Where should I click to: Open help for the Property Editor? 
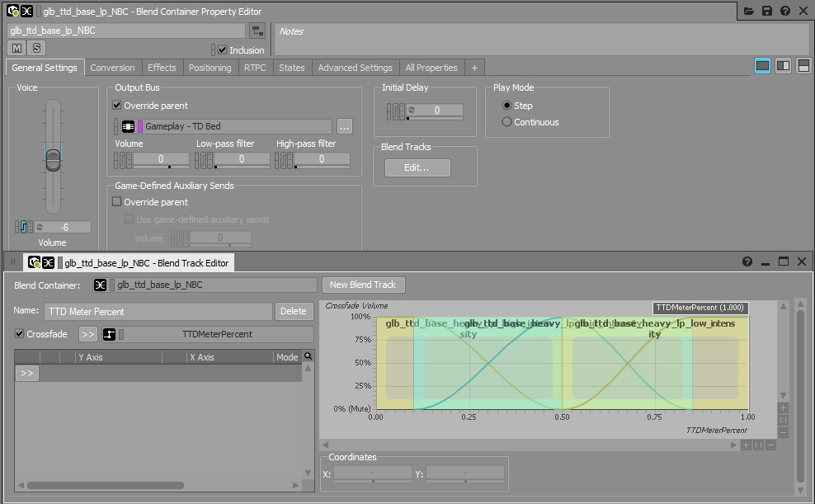[x=784, y=11]
